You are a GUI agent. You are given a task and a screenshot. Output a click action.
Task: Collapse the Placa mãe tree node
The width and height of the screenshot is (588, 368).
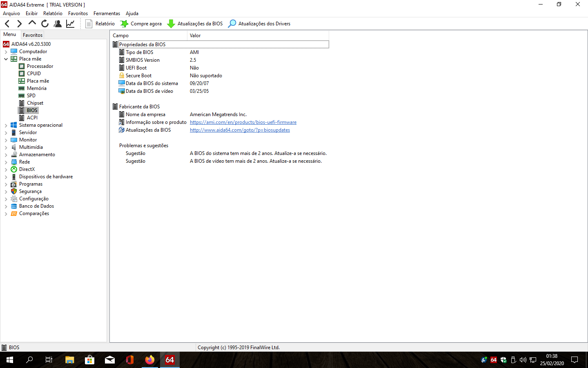pyautogui.click(x=6, y=59)
